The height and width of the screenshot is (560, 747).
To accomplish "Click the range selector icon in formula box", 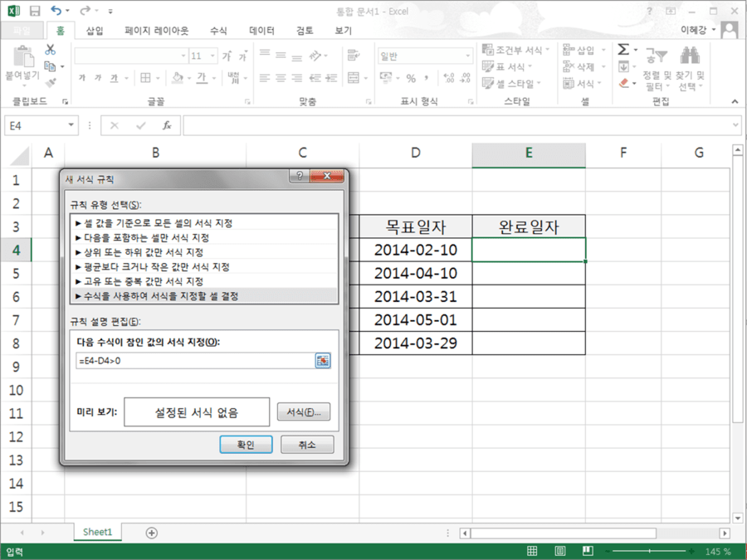I will pos(323,361).
